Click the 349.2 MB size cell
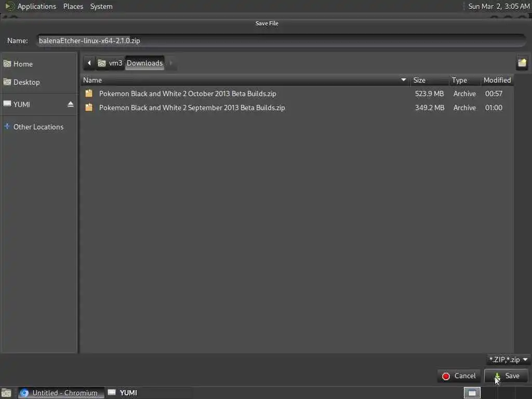Viewport: 532px width, 399px height. tap(430, 108)
